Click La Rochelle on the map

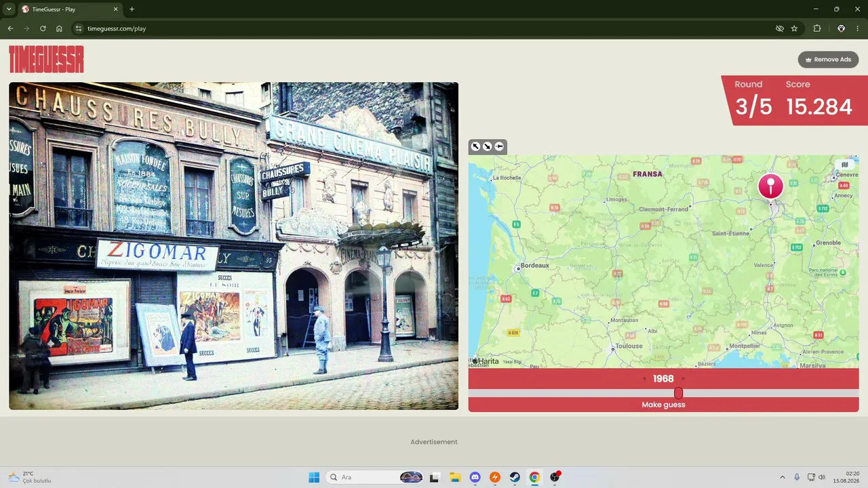point(507,178)
